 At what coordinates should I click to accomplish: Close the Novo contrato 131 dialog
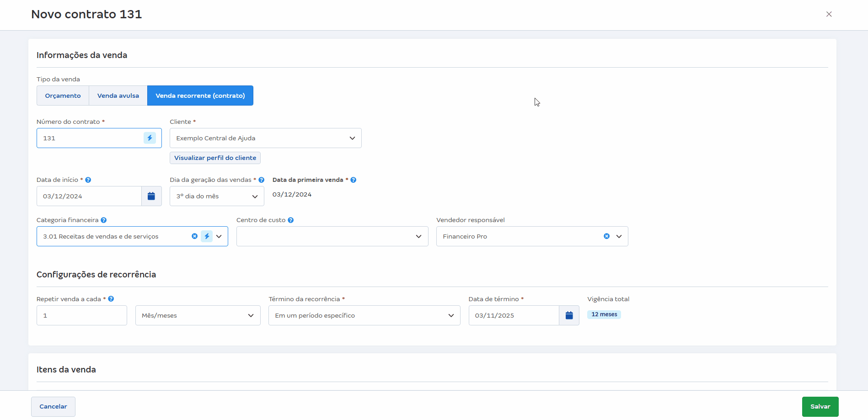click(829, 14)
